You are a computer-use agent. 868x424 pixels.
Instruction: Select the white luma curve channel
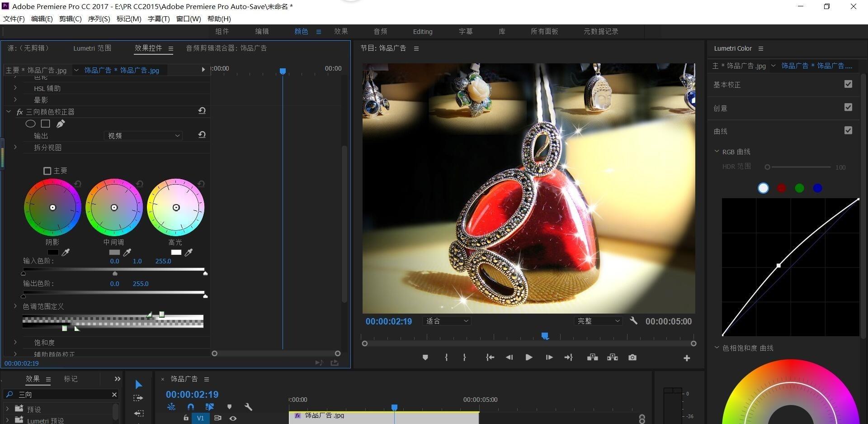pos(763,188)
